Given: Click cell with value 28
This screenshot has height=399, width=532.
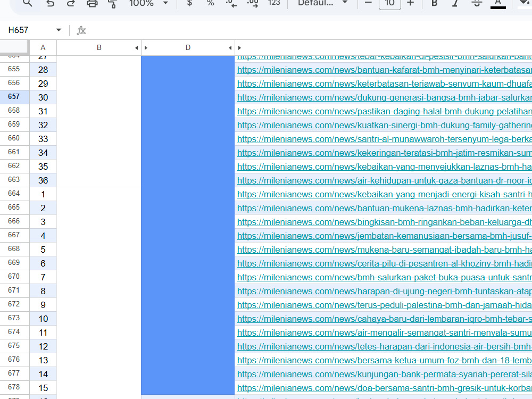Looking at the screenshot, I should [x=43, y=70].
